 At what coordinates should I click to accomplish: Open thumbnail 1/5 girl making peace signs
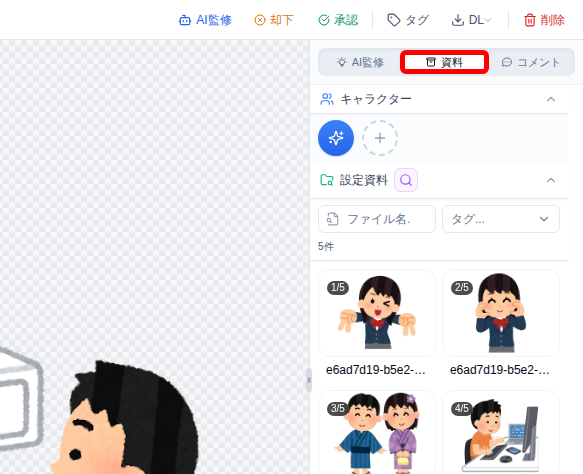377,313
